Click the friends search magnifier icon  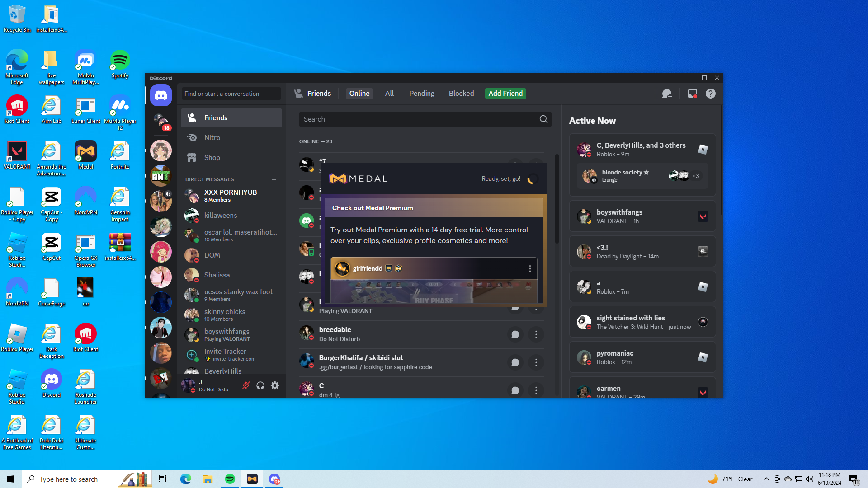pyautogui.click(x=543, y=119)
